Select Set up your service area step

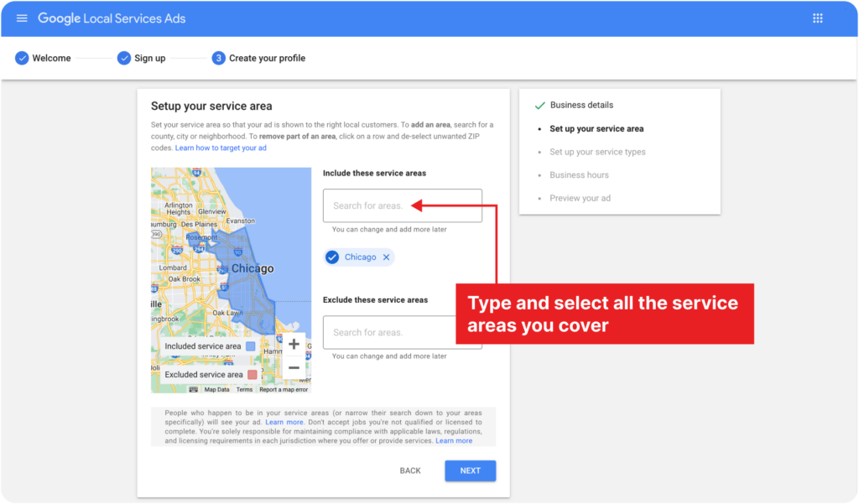[596, 129]
